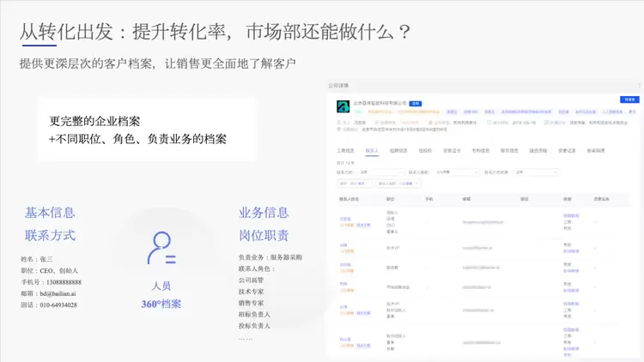Expand the 联系方式来源 filter dropdown
Viewport: 644px width, 362px height.
(534, 172)
